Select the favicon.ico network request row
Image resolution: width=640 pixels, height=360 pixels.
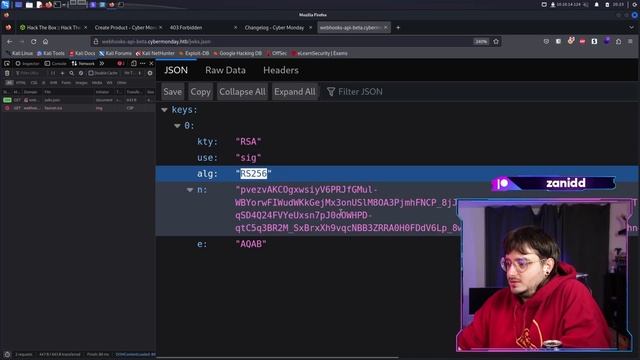78,108
